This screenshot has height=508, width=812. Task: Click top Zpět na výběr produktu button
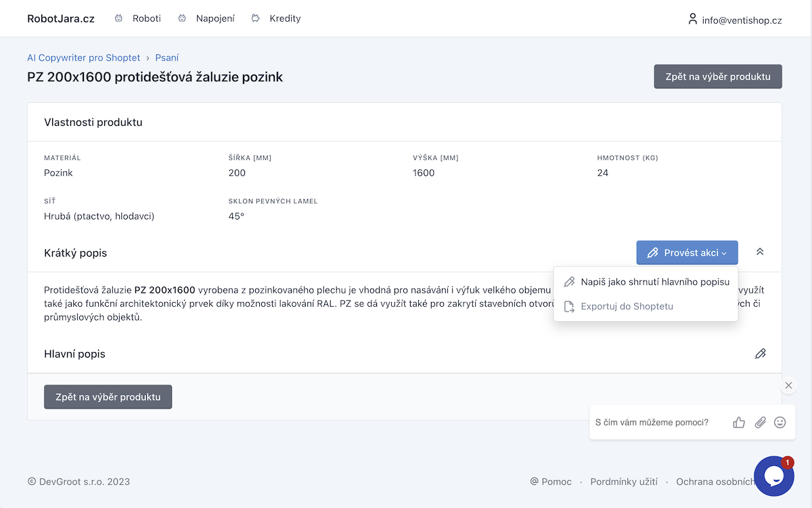point(718,77)
